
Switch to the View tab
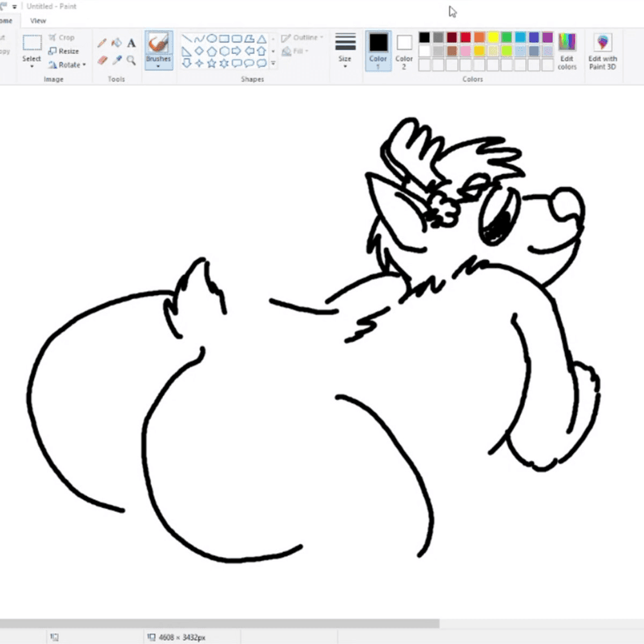point(38,21)
